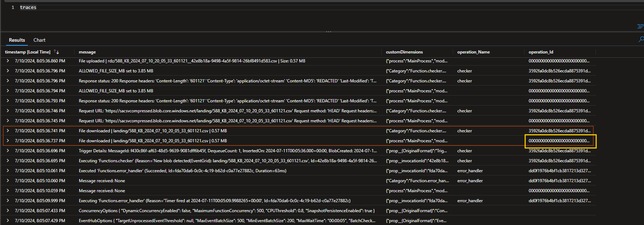Viewport: 644px width, 225px height.
Task: Expand the 8:05:09.999 PM Executing error_handler row
Action: pos(8,201)
